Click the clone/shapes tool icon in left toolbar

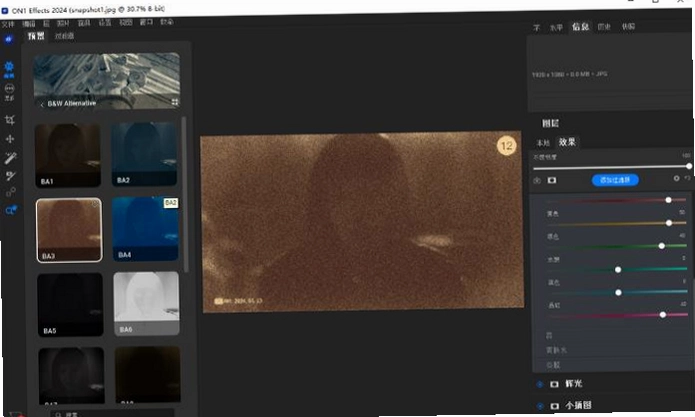[11, 192]
